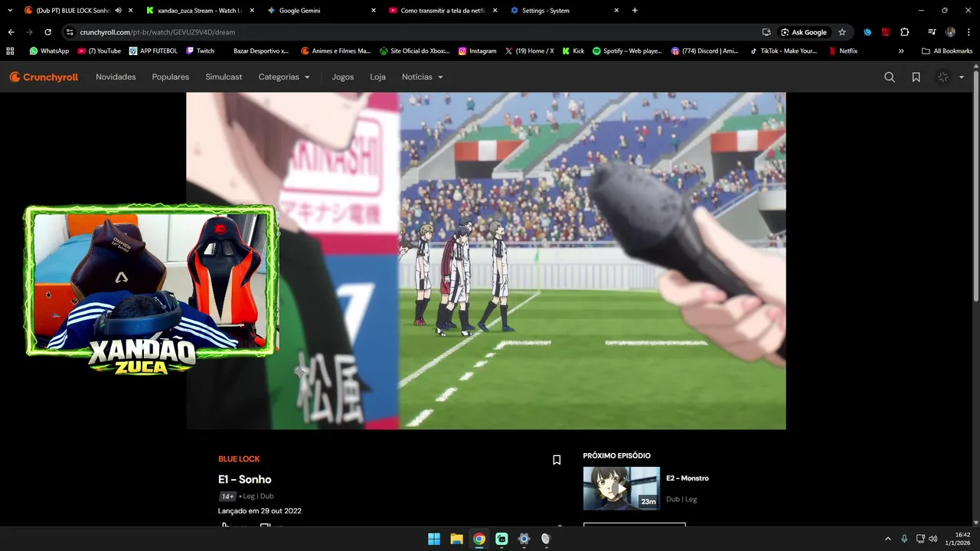The height and width of the screenshot is (551, 980).
Task: Go to Populares page
Action: [x=171, y=77]
